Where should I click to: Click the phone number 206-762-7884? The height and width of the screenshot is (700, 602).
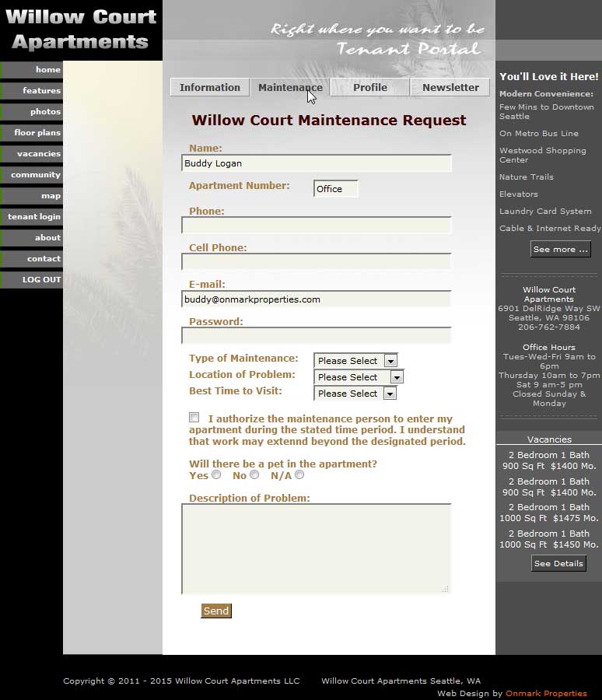click(549, 327)
